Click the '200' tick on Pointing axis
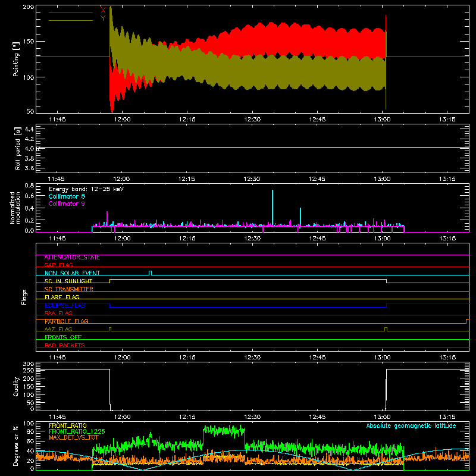476x476 pixels. click(x=28, y=7)
